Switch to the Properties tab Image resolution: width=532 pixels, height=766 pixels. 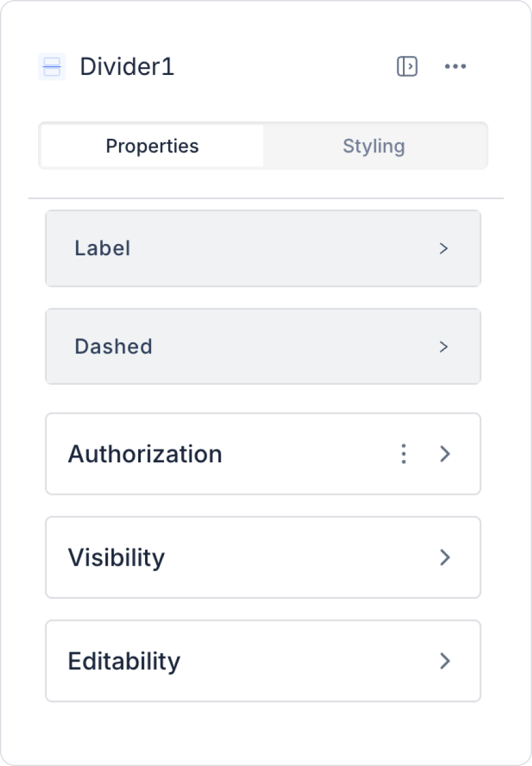pyautogui.click(x=152, y=146)
